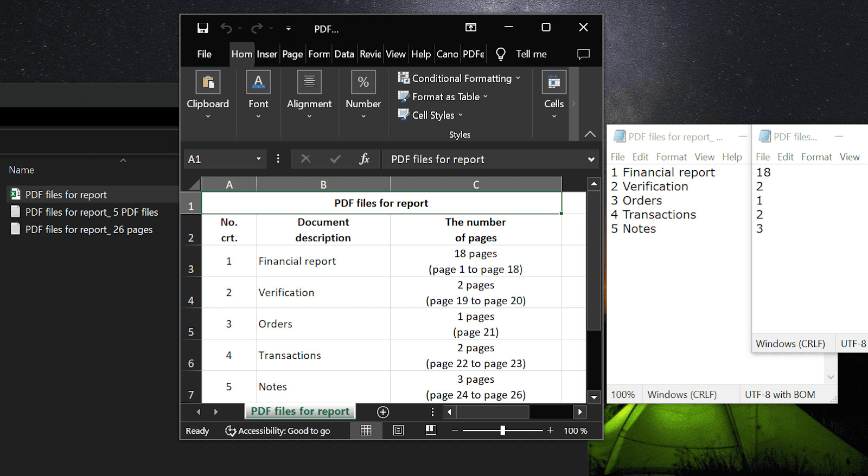Switch to Normal view in status bar
The image size is (868, 476).
(366, 430)
